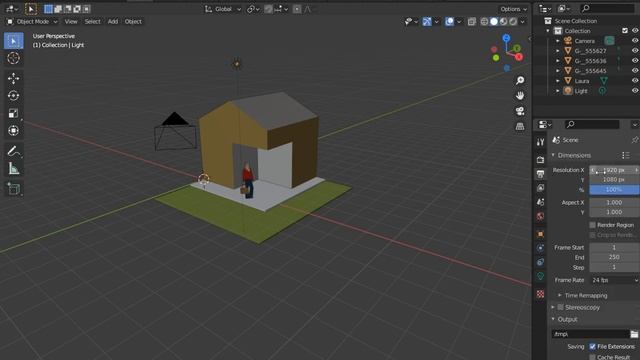Viewport: 640px width, 360px height.
Task: Click the Zoom viewport navigation icon
Action: (520, 80)
